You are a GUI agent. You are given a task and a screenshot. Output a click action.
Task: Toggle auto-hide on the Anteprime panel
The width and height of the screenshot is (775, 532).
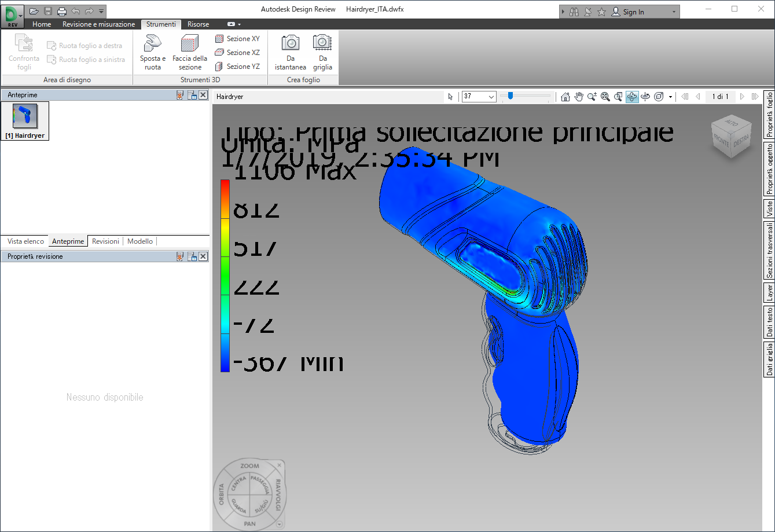click(x=180, y=95)
